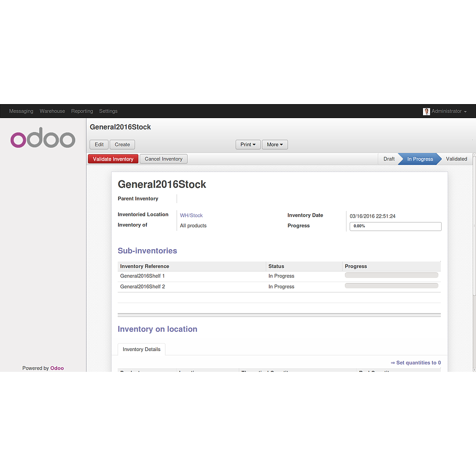Follow the WH/Stock location link
This screenshot has height=476, width=476.
point(191,216)
